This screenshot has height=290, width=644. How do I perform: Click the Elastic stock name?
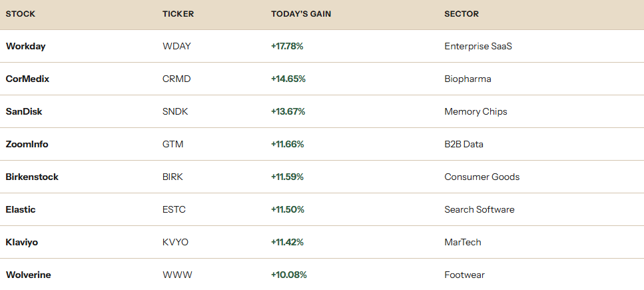(21, 209)
